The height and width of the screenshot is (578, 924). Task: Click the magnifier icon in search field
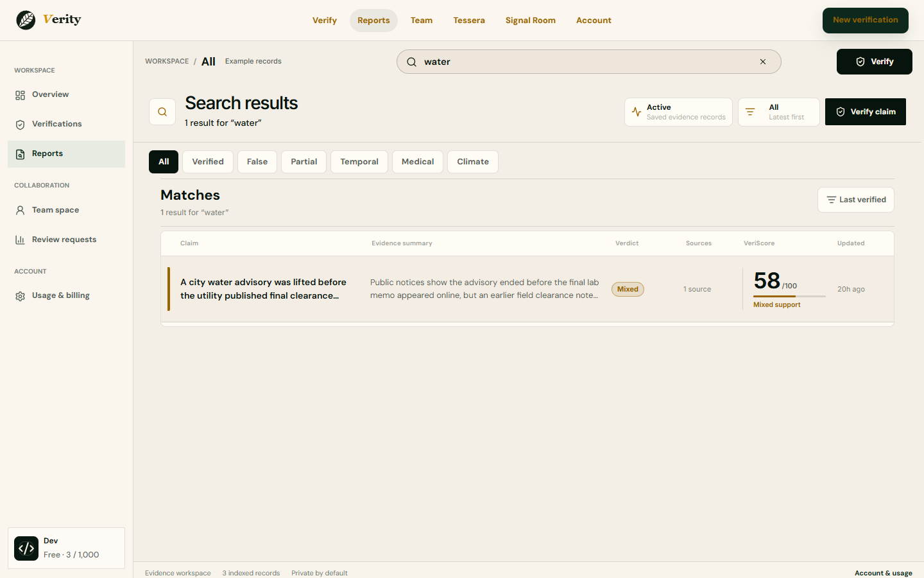pos(412,62)
